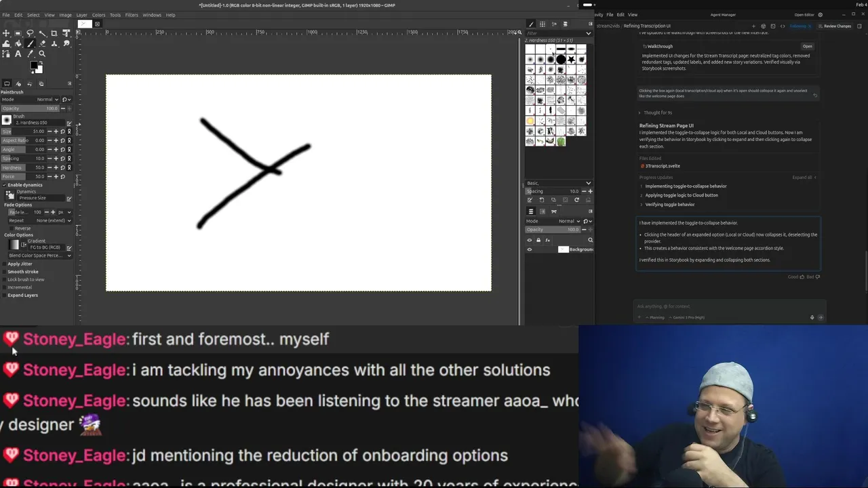
Task: Open Blend Color Space dropdown
Action: [40, 256]
